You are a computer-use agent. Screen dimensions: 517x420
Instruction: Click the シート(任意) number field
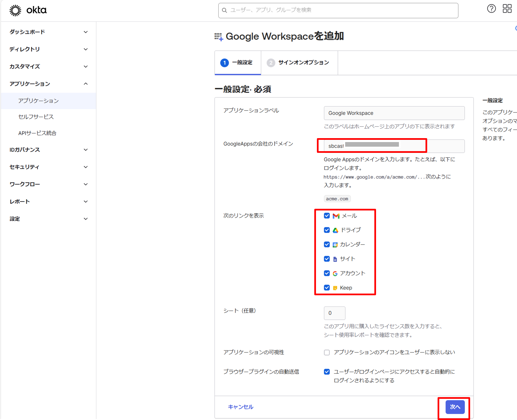[x=335, y=313]
